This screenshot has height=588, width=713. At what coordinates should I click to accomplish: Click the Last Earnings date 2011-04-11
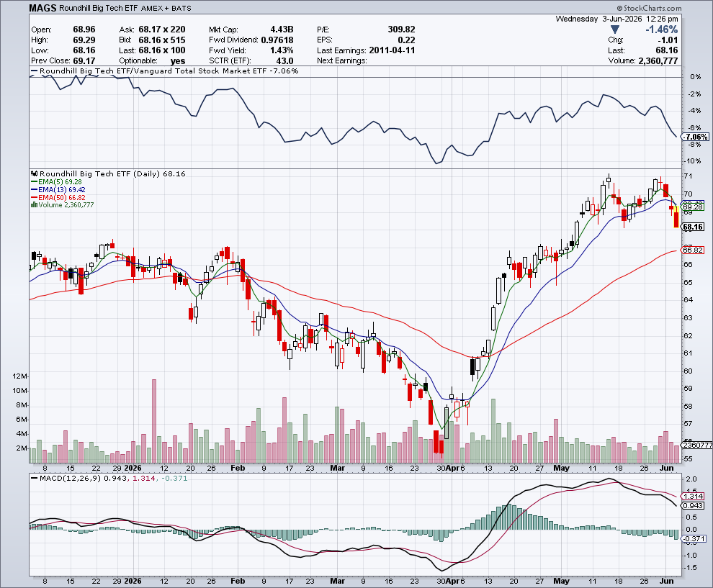(392, 50)
